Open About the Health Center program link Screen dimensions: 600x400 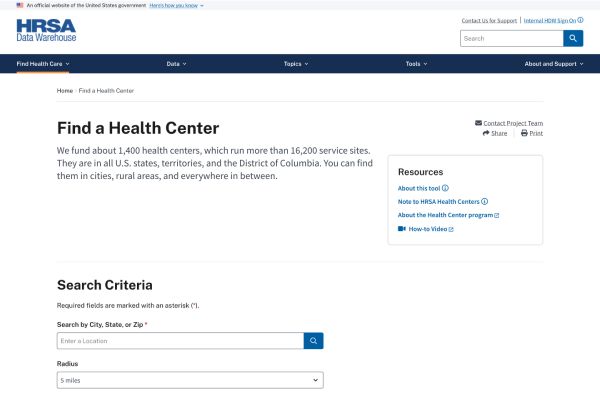click(x=445, y=215)
